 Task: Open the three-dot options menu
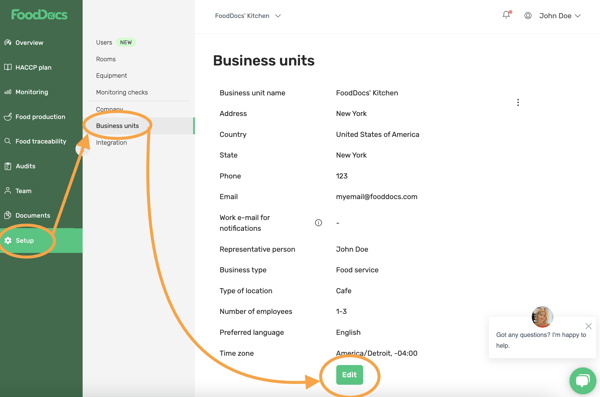tap(518, 102)
